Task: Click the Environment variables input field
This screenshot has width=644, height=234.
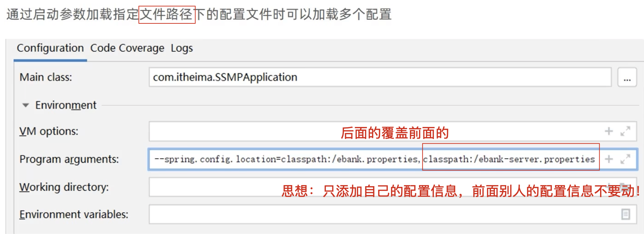Action: tap(392, 214)
